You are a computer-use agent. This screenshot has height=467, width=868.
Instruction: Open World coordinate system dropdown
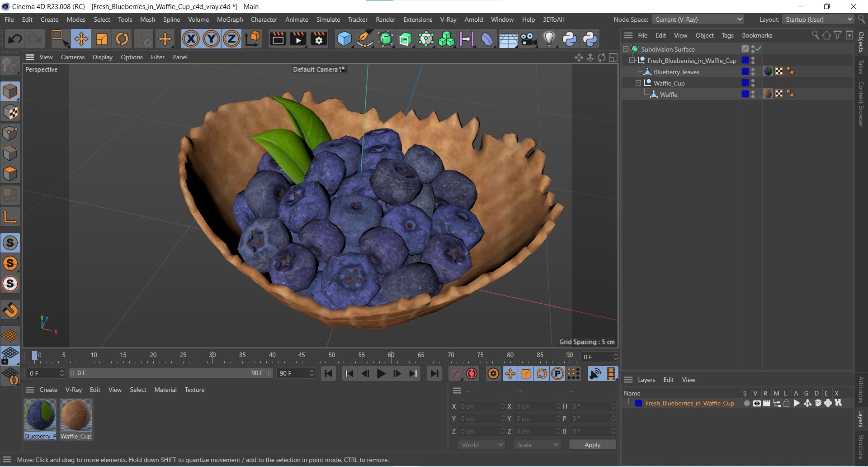(x=482, y=445)
